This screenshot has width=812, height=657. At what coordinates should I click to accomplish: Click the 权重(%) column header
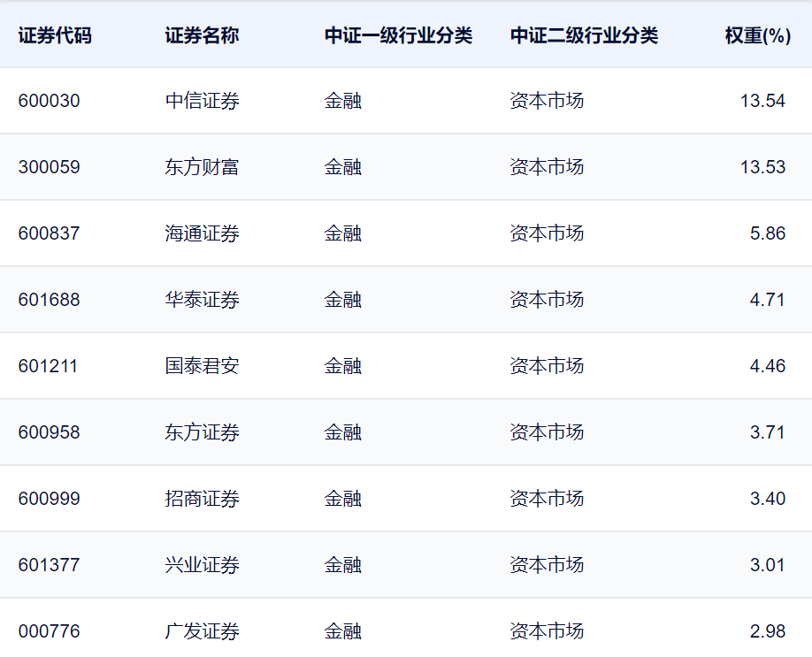(x=758, y=35)
